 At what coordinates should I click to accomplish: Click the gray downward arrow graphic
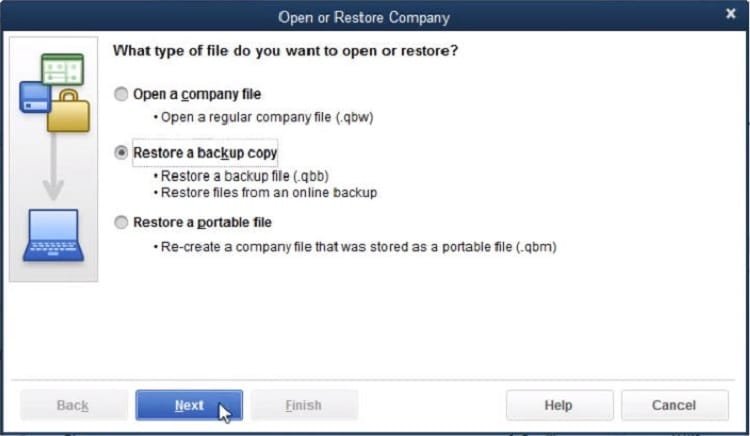pyautogui.click(x=53, y=170)
